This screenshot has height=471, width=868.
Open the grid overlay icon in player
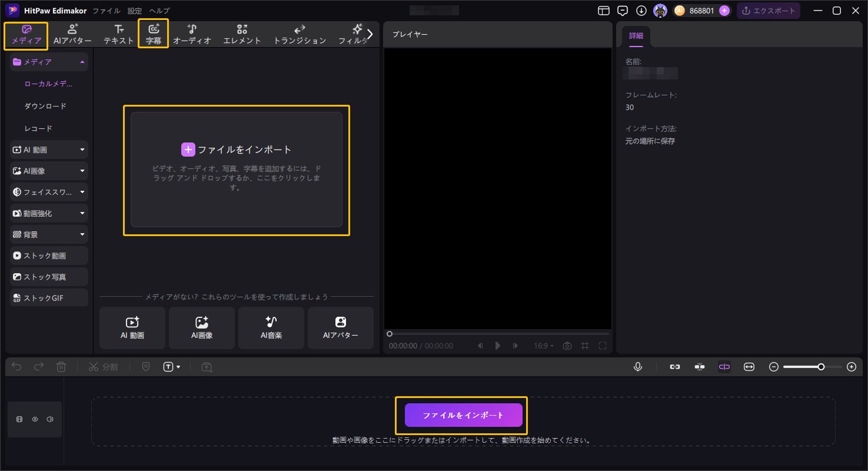[x=585, y=346]
